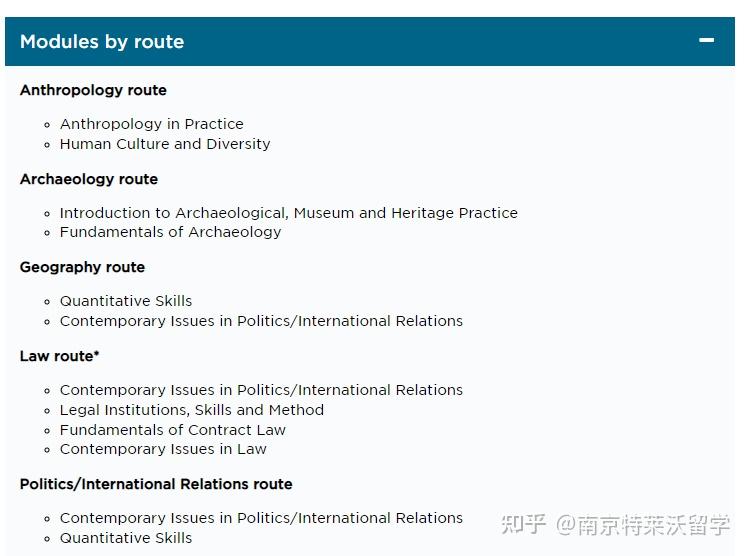
Task: Click Human Culture and Diversity item
Action: pyautogui.click(x=165, y=144)
